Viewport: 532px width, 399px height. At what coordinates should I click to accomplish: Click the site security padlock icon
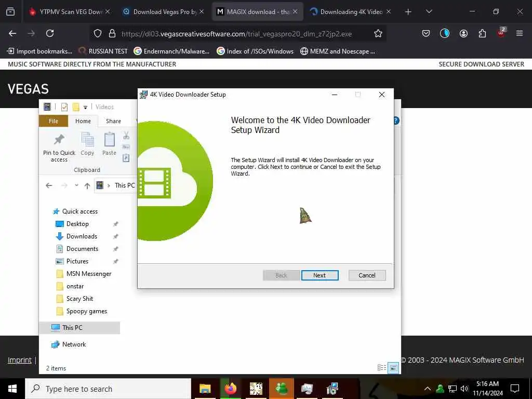[112, 33]
